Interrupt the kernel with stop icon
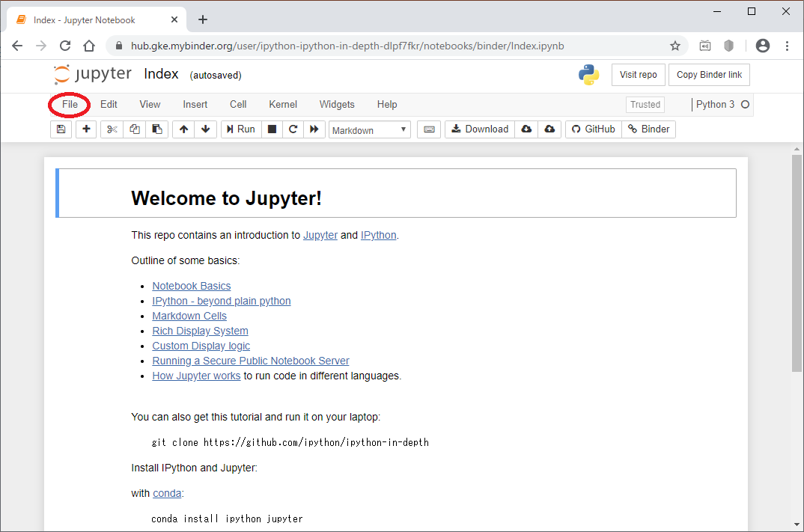This screenshot has height=532, width=804. click(x=272, y=129)
